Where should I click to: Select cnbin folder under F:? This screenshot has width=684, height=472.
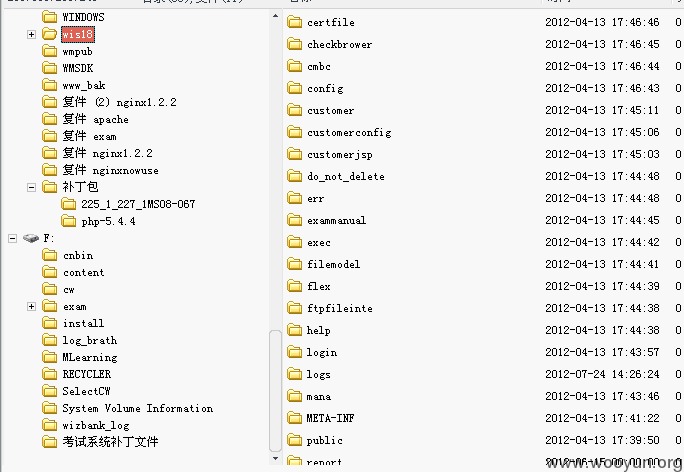[x=78, y=255]
